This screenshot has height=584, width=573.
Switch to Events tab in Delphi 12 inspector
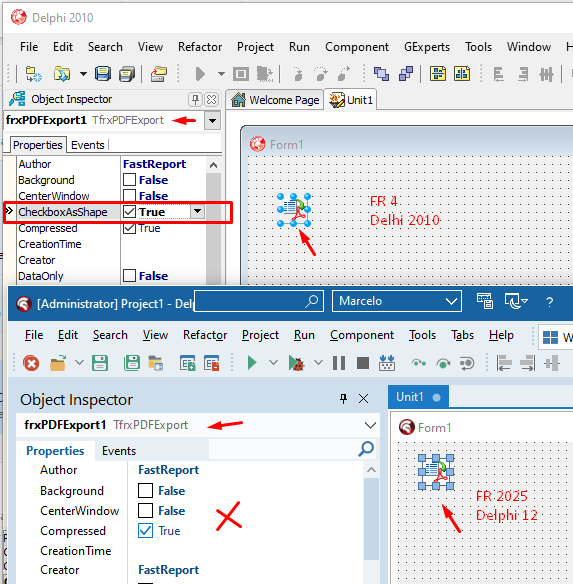119,451
